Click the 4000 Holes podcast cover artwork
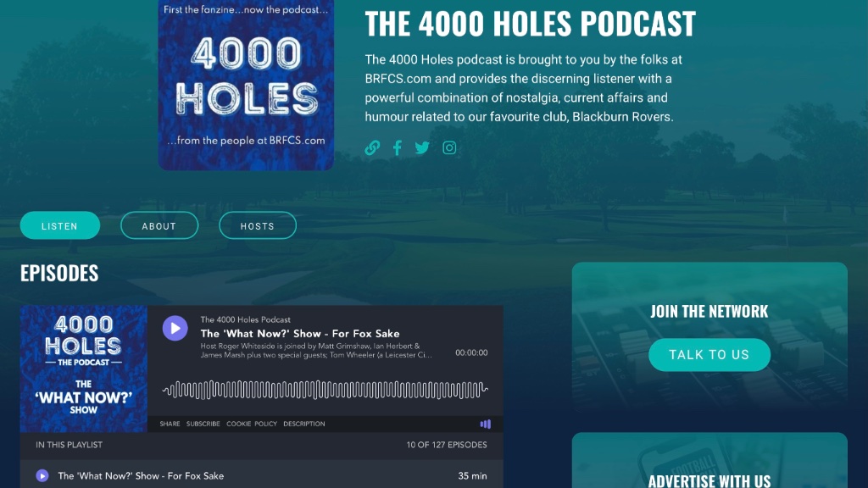The image size is (868, 488). [246, 84]
